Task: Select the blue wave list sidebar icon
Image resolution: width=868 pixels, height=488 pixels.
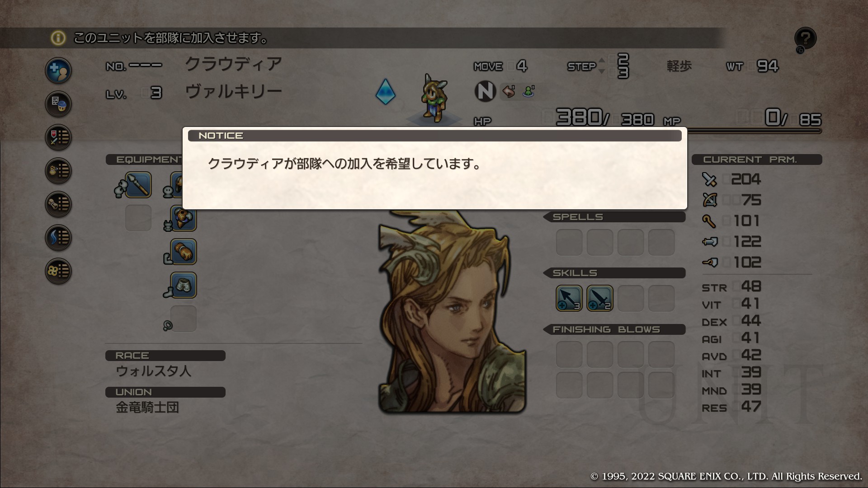Action: 58,238
